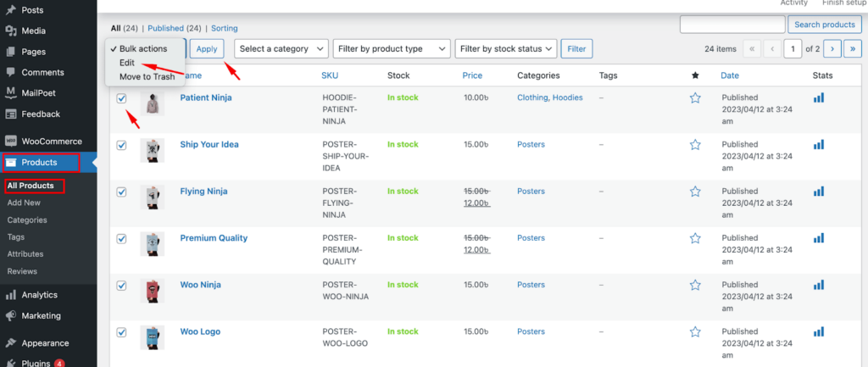868x367 pixels.
Task: Click the Featured star column header
Action: (695, 75)
